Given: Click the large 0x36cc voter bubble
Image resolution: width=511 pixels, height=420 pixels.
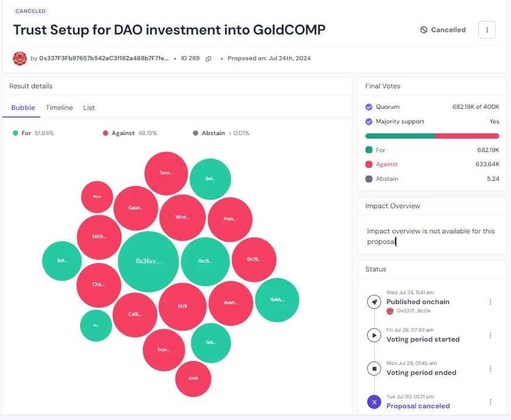Looking at the screenshot, I should [149, 261].
